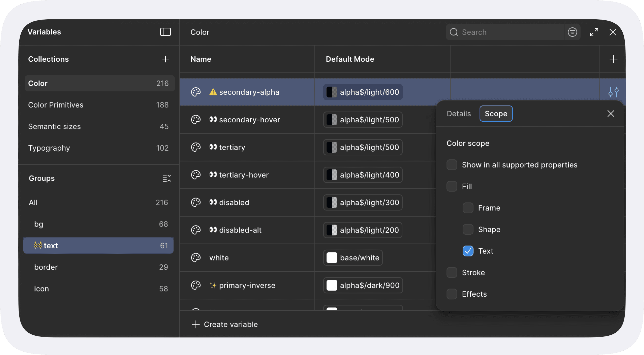Select the Scope tab

[496, 114]
